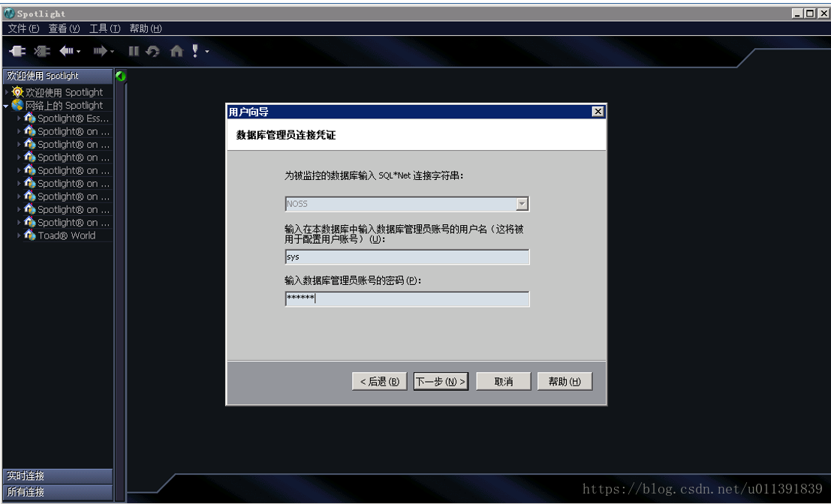Click the house icon beside Spotlight® Ess...

(30, 118)
